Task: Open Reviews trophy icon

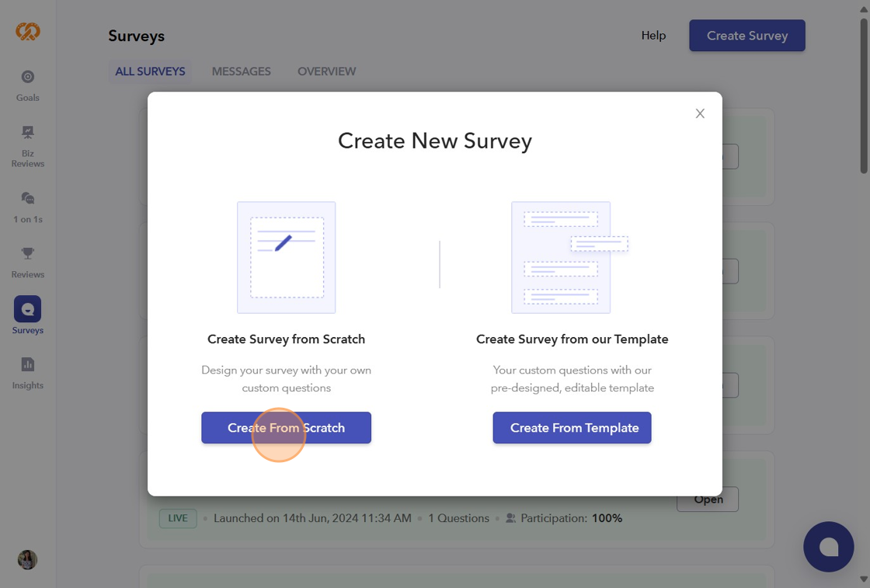Action: (28, 254)
